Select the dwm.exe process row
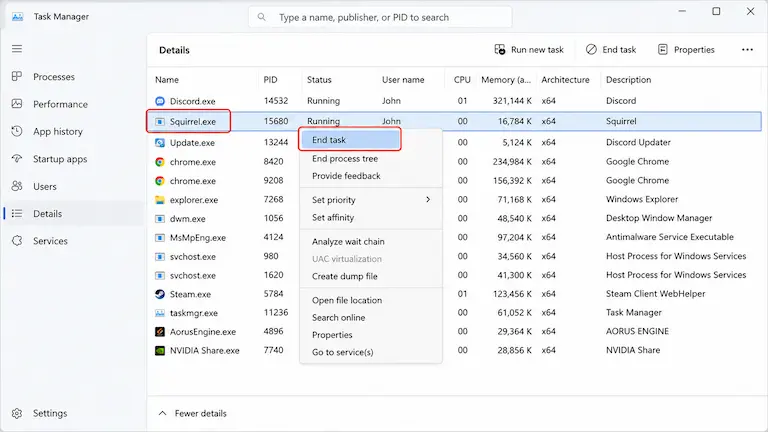768x432 pixels. click(x=454, y=218)
